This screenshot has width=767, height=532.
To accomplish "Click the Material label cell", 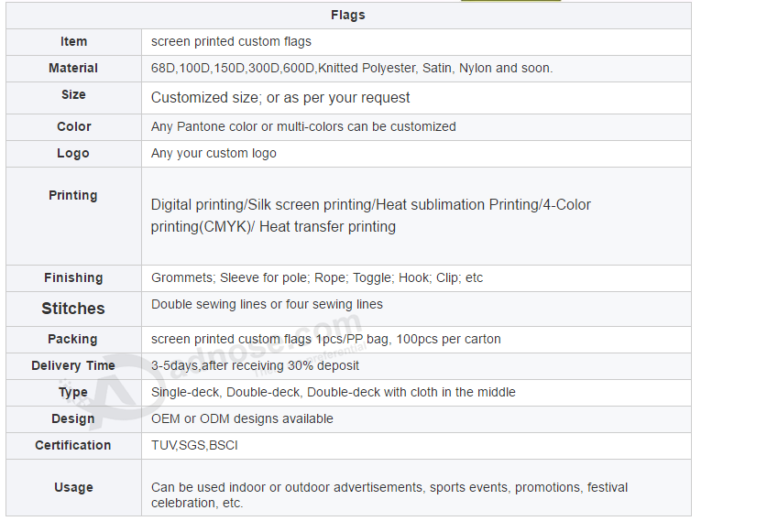I will coord(73,68).
